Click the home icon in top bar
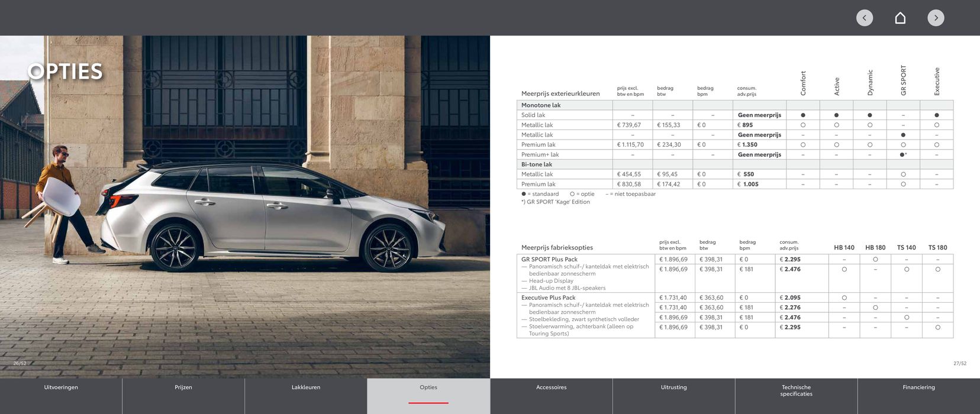Image resolution: width=980 pixels, height=414 pixels. tap(900, 18)
